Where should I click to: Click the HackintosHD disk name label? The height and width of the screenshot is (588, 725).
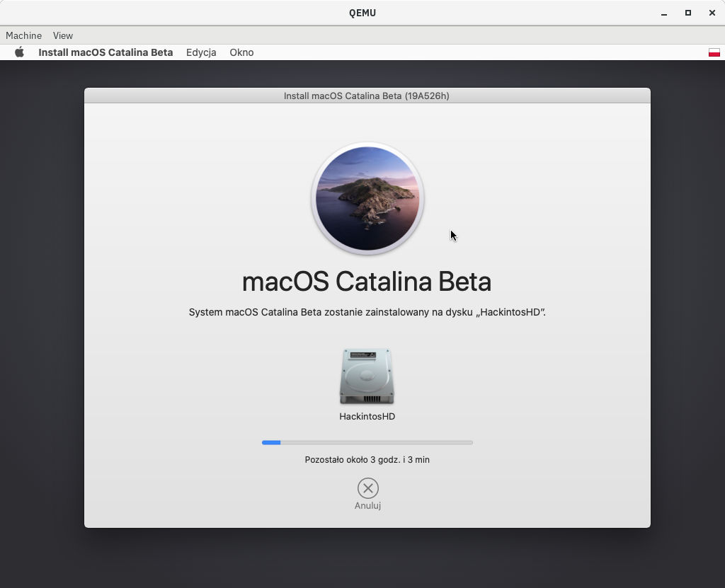click(x=367, y=416)
